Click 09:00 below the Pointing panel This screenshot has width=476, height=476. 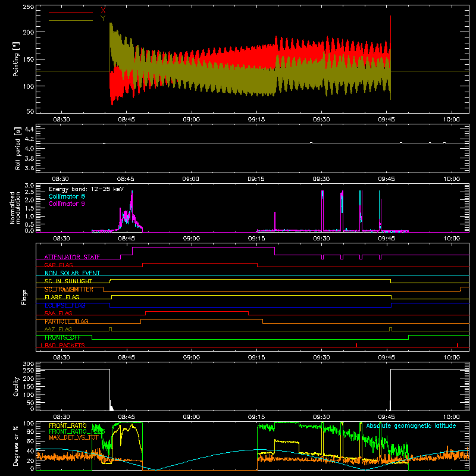pos(191,120)
